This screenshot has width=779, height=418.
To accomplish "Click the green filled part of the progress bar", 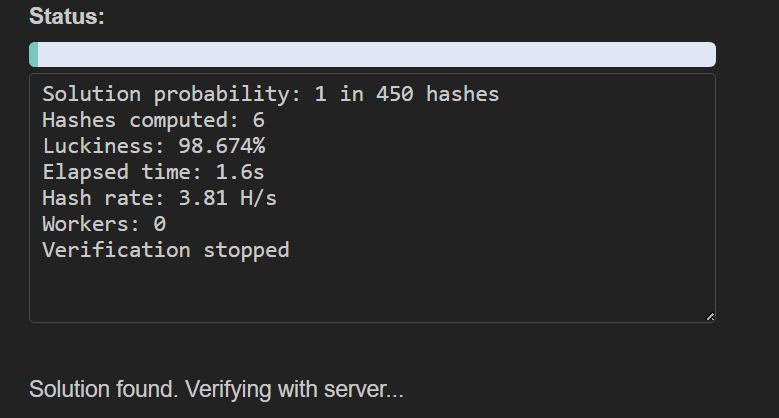I will (34, 55).
